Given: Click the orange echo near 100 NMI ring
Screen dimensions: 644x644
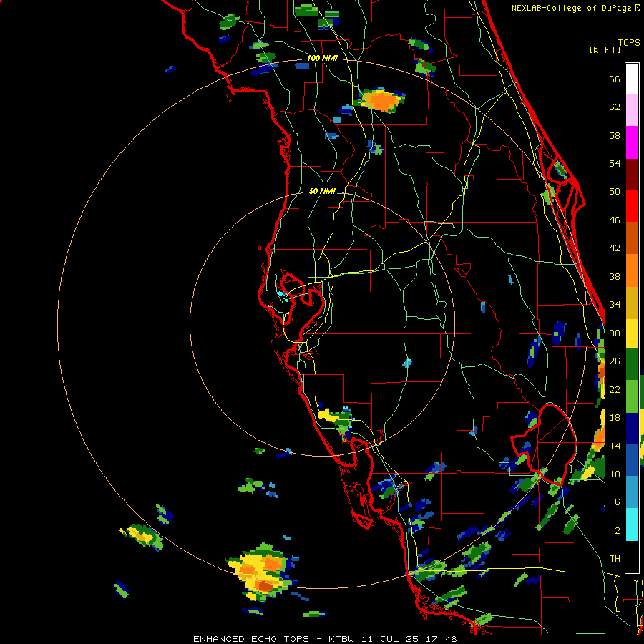Looking at the screenshot, I should (x=381, y=99).
